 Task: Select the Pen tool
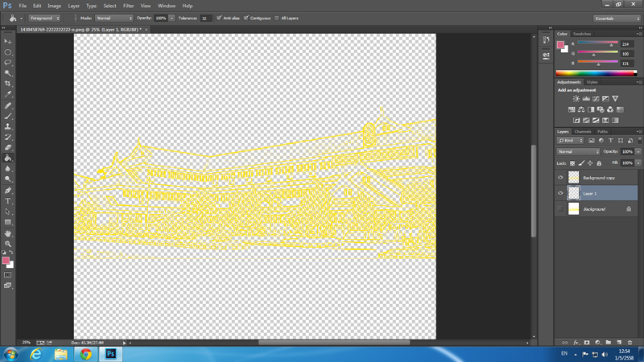pyautogui.click(x=8, y=191)
